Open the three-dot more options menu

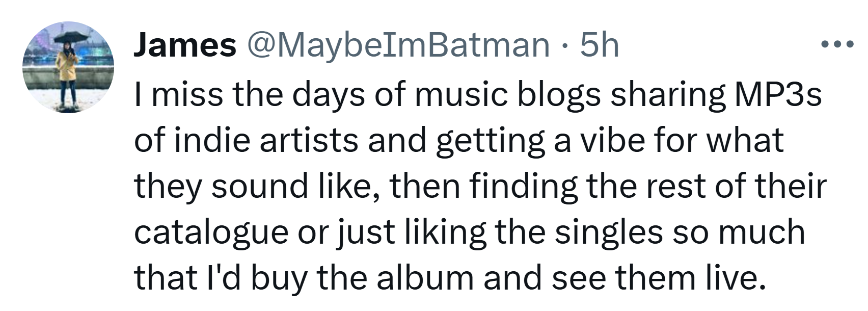pos(838,45)
